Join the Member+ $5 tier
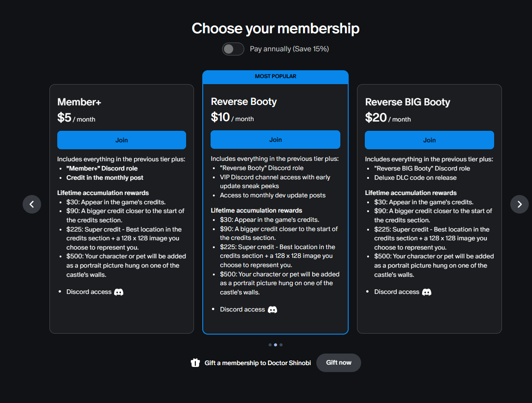 121,140
